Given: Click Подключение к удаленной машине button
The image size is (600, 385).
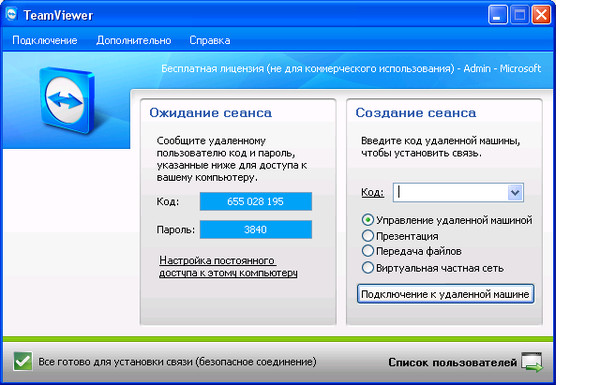Looking at the screenshot, I should (445, 294).
